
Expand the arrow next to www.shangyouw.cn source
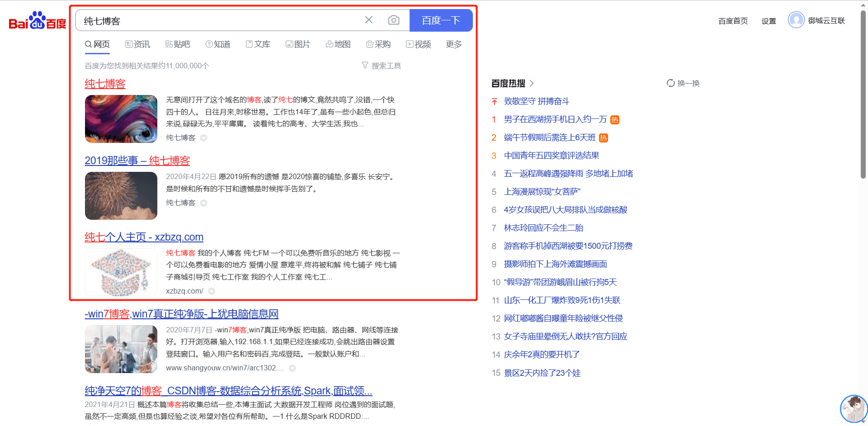(x=292, y=368)
